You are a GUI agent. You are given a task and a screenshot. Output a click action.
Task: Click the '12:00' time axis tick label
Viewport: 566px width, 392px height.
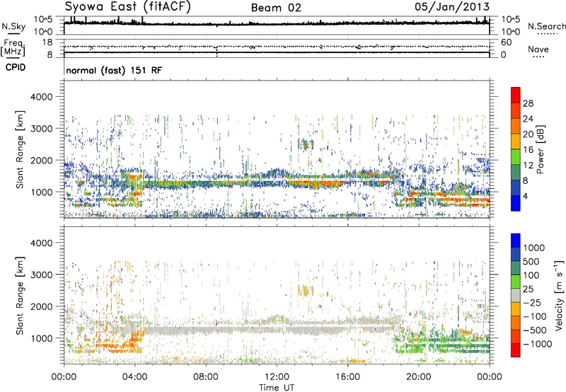277,377
